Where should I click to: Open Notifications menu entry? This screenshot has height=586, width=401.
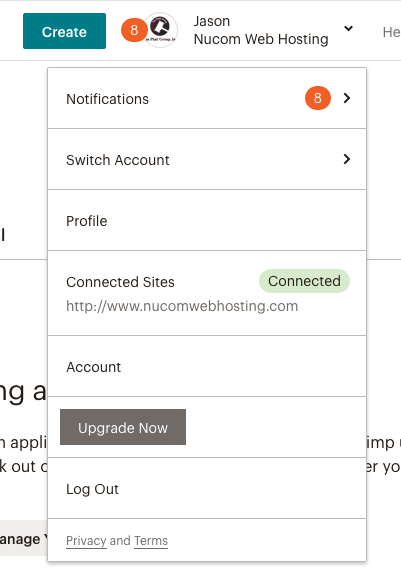pyautogui.click(x=207, y=99)
